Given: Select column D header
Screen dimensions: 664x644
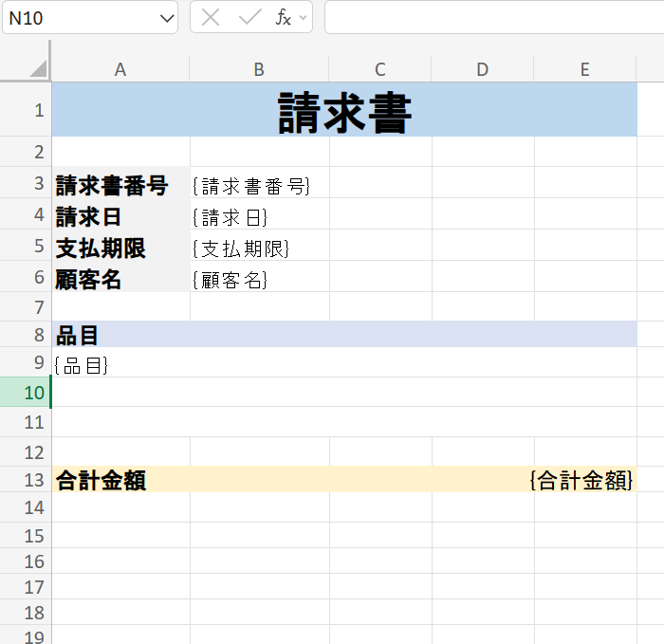Looking at the screenshot, I should pos(483,69).
